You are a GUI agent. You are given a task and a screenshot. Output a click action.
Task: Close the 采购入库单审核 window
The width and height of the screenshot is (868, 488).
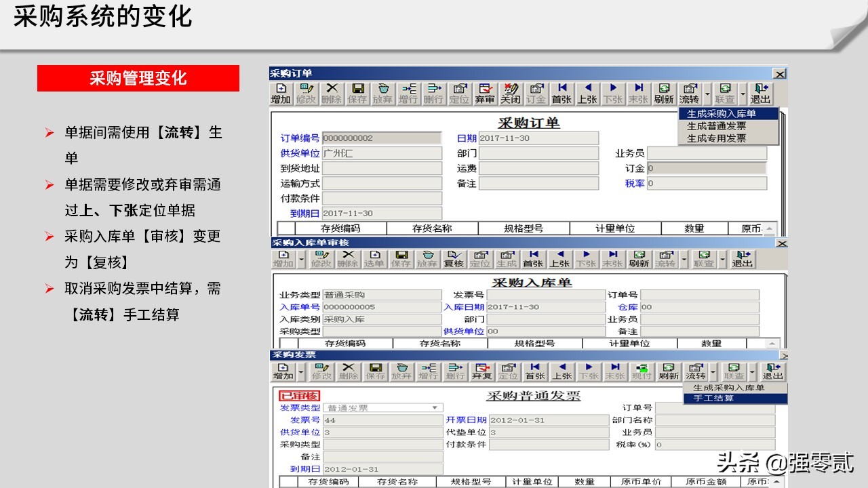tap(782, 243)
